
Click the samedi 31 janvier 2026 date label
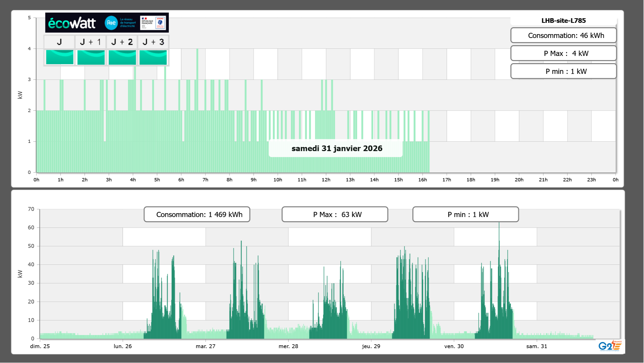point(336,148)
